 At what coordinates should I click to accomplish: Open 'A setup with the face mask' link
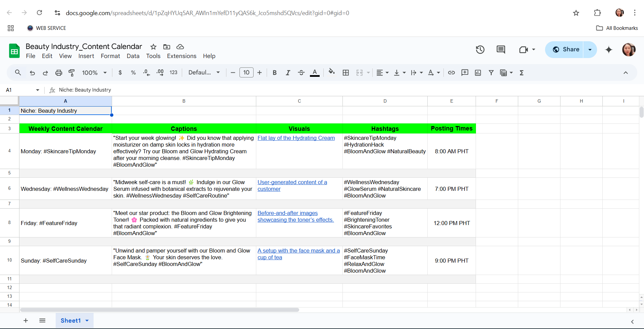[x=299, y=254]
